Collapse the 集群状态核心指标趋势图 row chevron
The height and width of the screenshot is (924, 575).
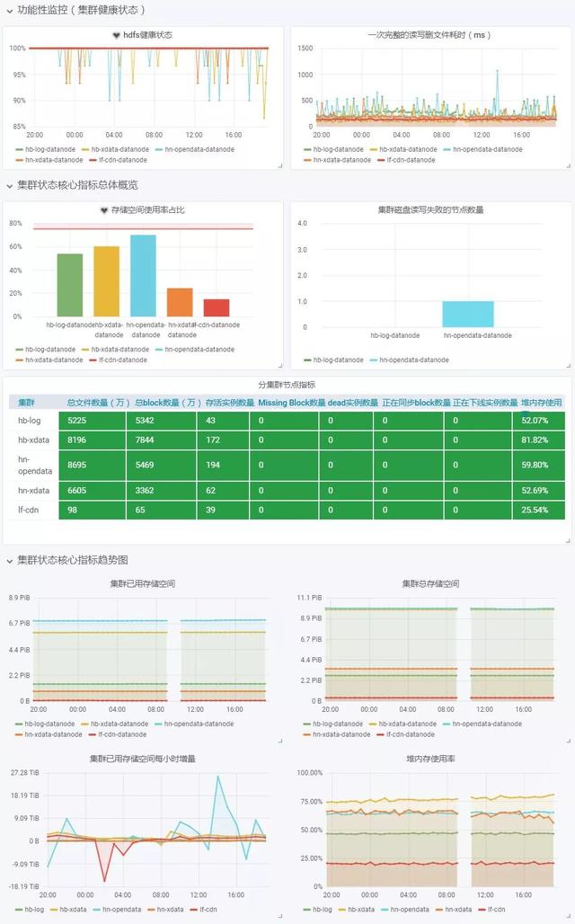point(9,561)
